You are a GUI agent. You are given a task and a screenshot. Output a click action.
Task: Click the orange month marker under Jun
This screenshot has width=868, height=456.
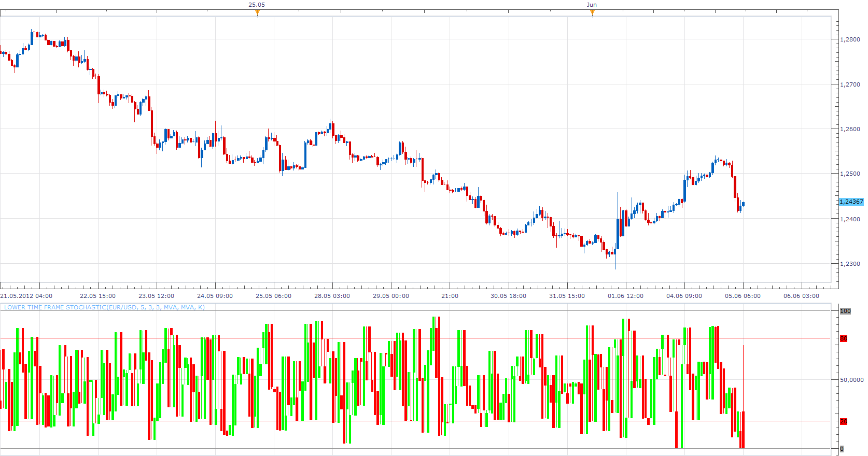(x=592, y=13)
